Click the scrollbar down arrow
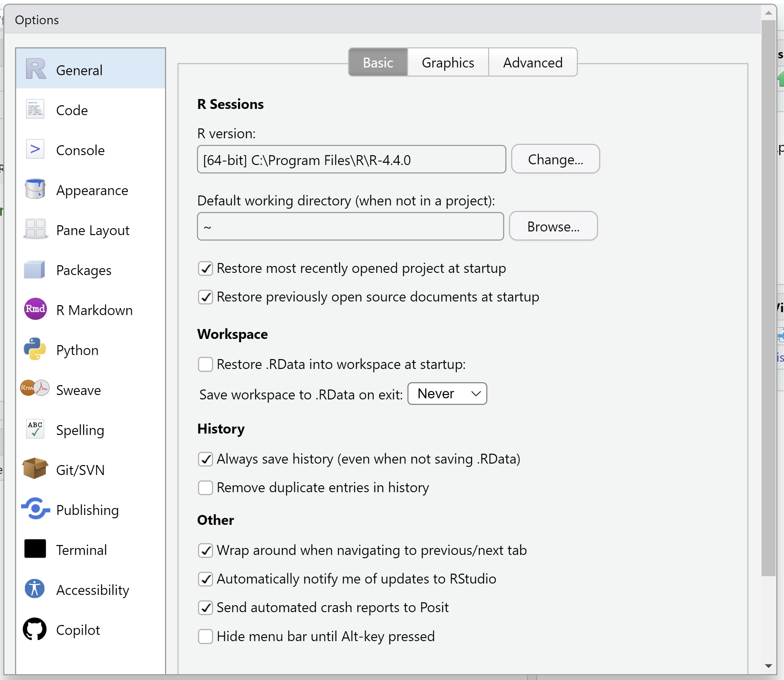Viewport: 784px width, 680px height. 769,666
